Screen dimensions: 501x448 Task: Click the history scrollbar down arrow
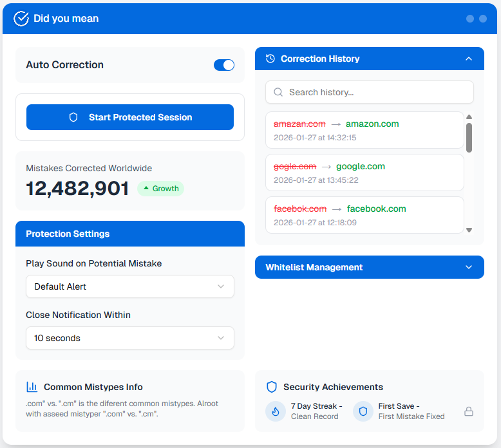click(x=469, y=230)
